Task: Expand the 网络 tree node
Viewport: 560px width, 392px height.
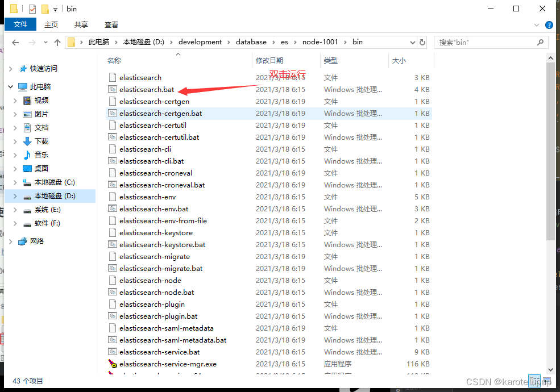Action: point(10,241)
